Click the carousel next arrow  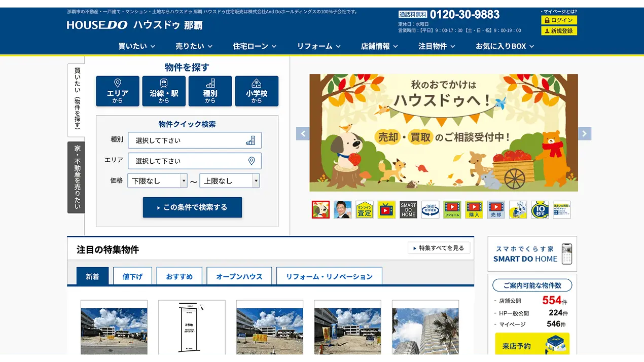pos(584,133)
